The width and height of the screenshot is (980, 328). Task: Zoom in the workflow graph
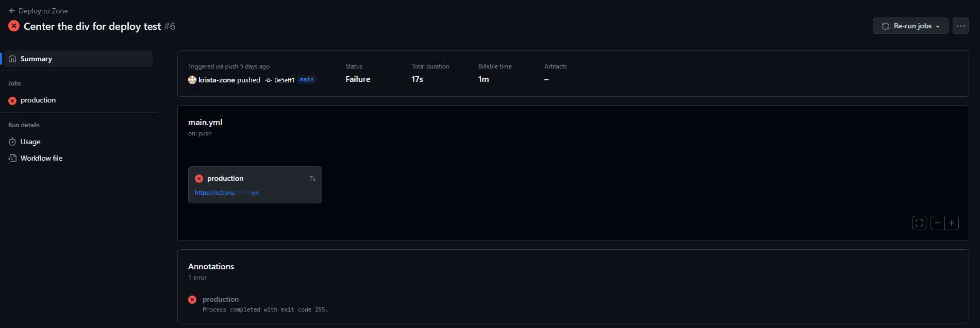tap(952, 223)
